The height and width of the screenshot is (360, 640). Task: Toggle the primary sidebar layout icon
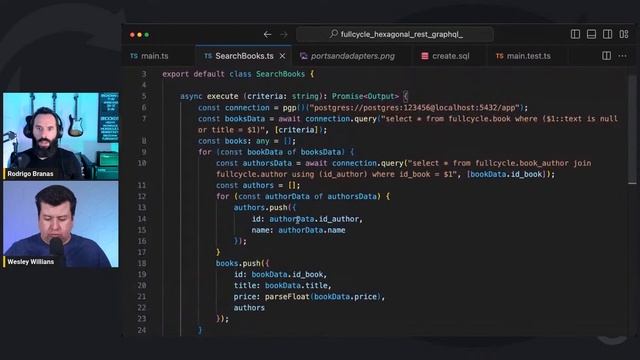coord(575,34)
